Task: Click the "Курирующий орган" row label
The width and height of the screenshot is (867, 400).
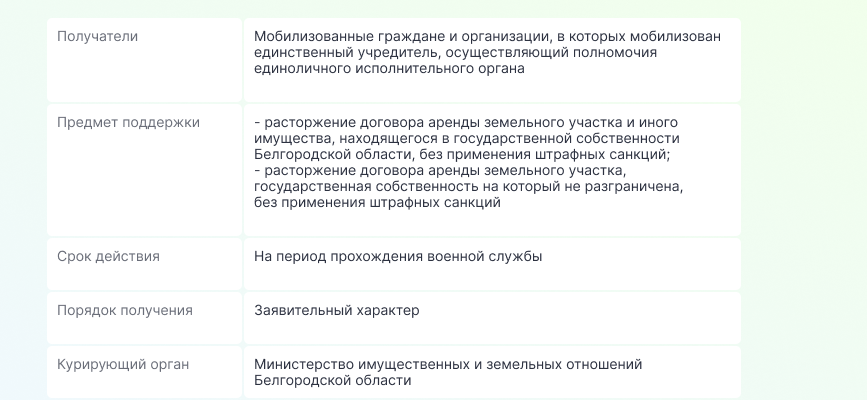Action: tap(123, 365)
